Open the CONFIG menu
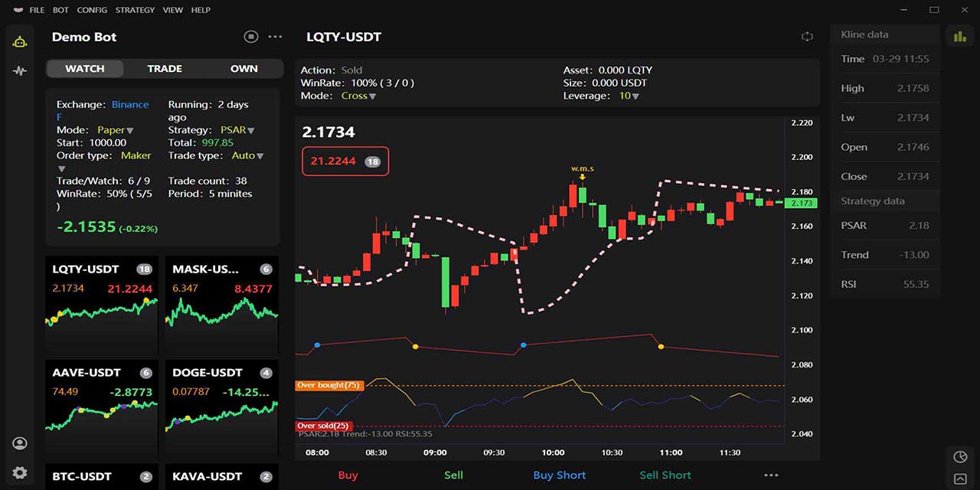 (x=92, y=10)
